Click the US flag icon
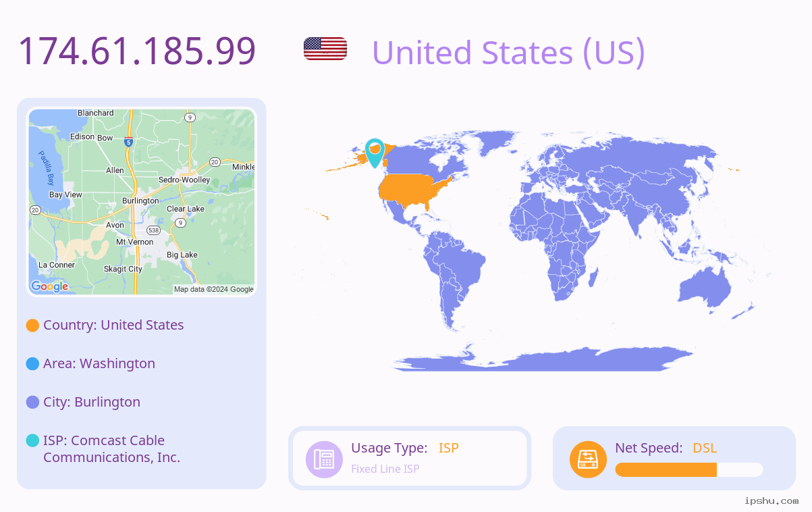Screen dimensions: 812x512 point(325,49)
